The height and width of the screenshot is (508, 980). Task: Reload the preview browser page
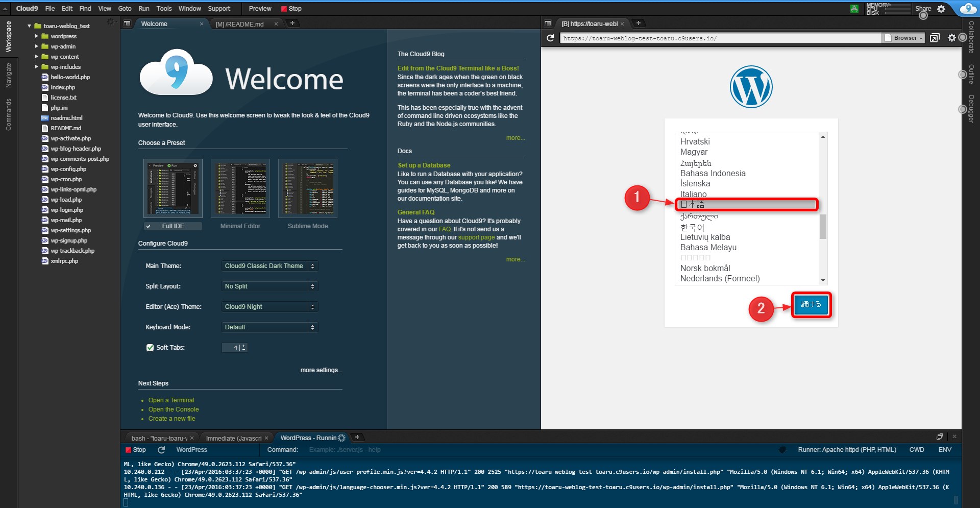[550, 38]
